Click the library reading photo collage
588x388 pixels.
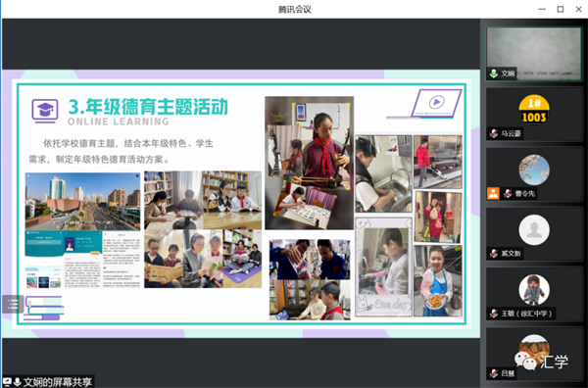tap(203, 229)
